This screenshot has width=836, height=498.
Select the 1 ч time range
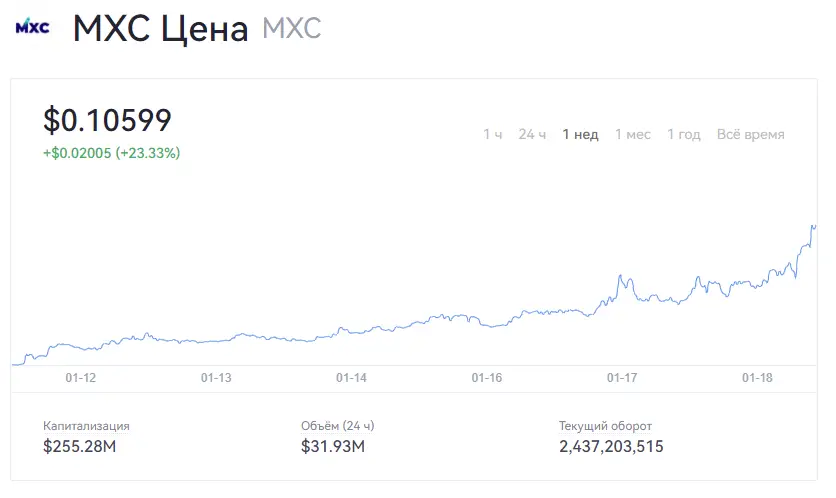tap(493, 134)
